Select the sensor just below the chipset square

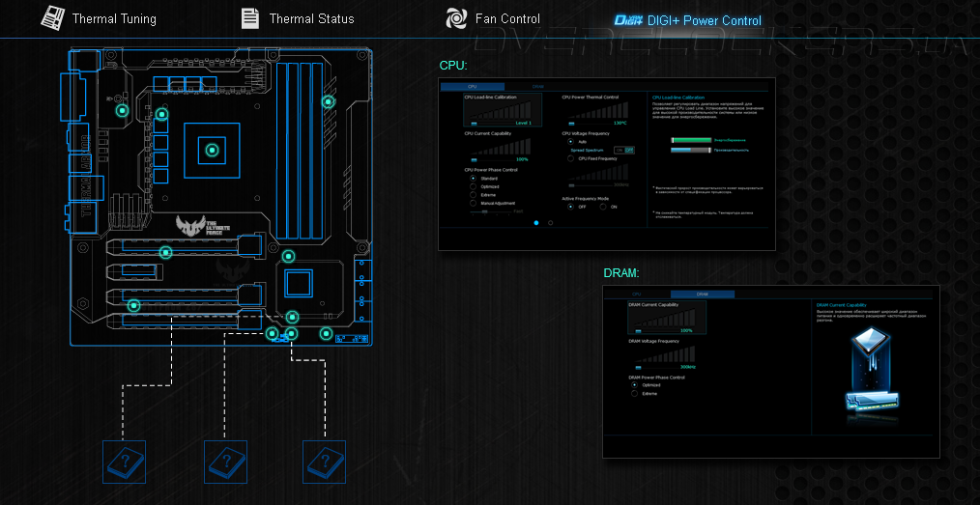291,317
